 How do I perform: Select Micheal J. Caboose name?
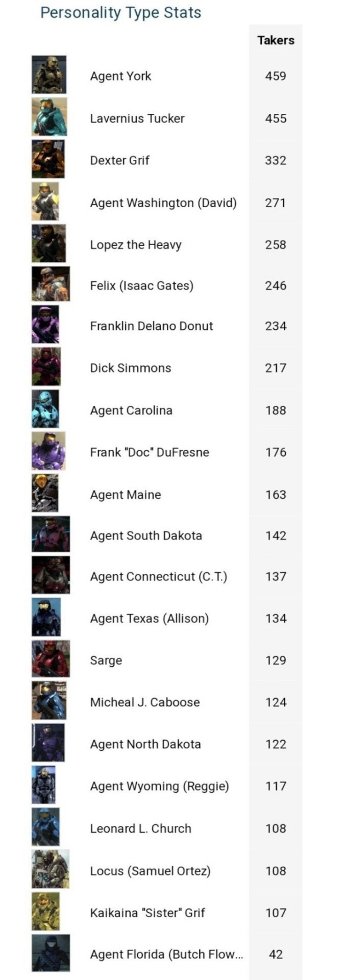click(x=145, y=702)
